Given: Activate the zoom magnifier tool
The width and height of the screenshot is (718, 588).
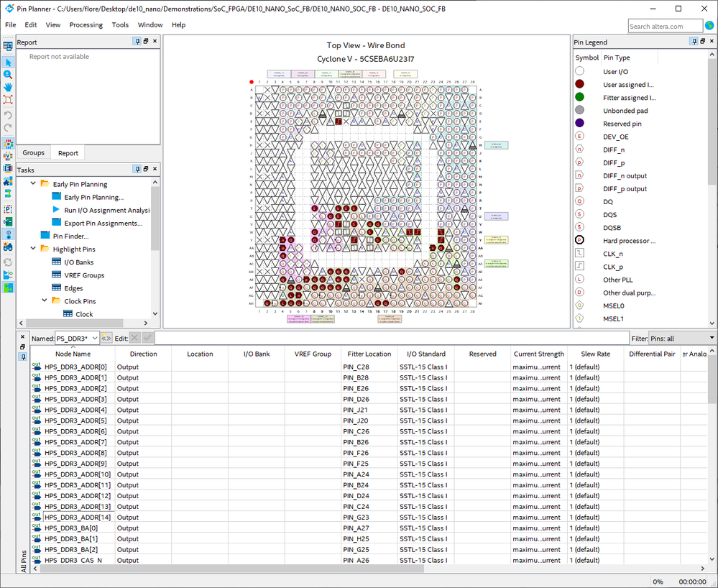Looking at the screenshot, I should [x=8, y=75].
